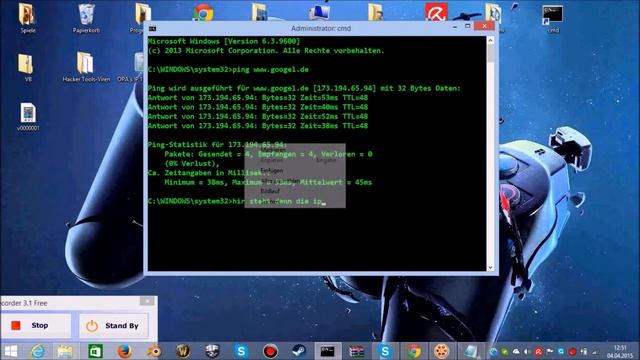The height and width of the screenshot is (360, 640).
Task: Click the Stop recording button
Action: [36, 325]
